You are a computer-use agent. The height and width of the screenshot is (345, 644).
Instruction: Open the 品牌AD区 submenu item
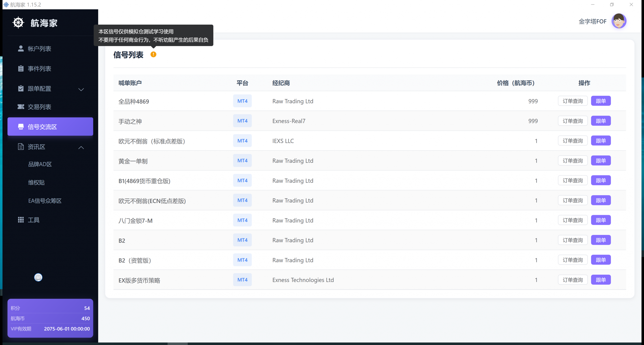pos(40,164)
